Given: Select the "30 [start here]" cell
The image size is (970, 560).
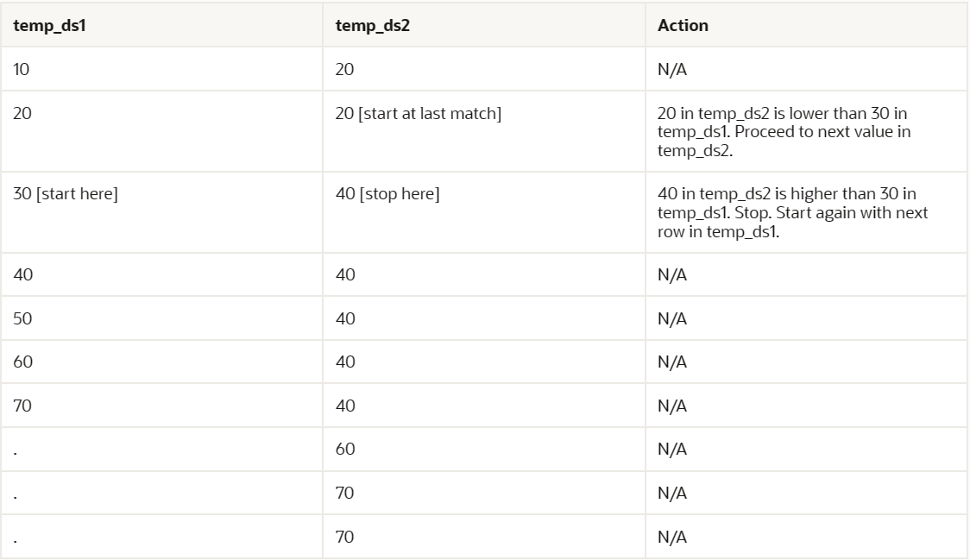Looking at the screenshot, I should [x=66, y=193].
